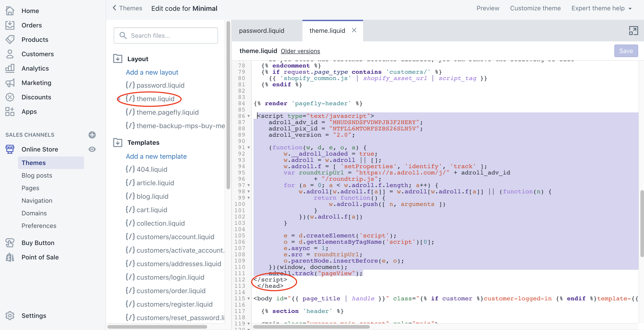Click the Save button

626,51
